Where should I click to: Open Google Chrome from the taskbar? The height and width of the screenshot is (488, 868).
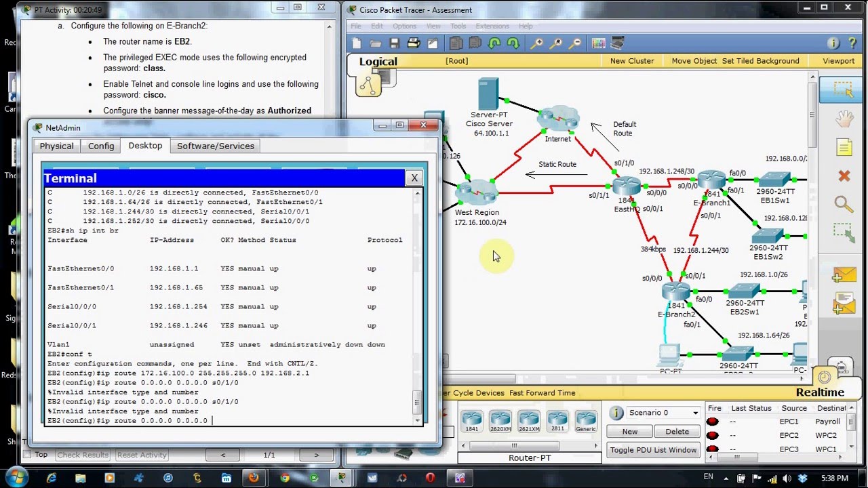285,478
